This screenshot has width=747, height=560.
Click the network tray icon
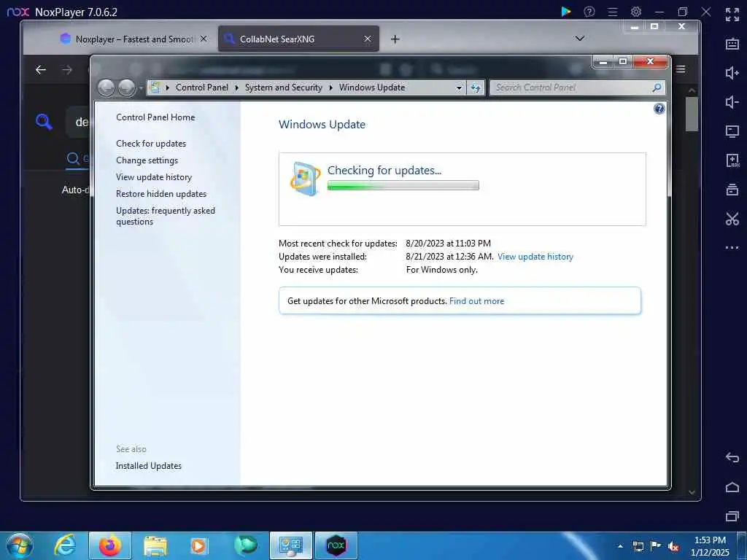pyautogui.click(x=638, y=546)
